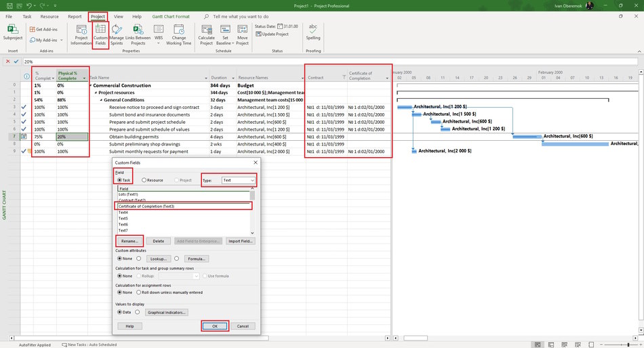The height and width of the screenshot is (348, 644).
Task: Switch to the View ribbon tab
Action: point(118,16)
